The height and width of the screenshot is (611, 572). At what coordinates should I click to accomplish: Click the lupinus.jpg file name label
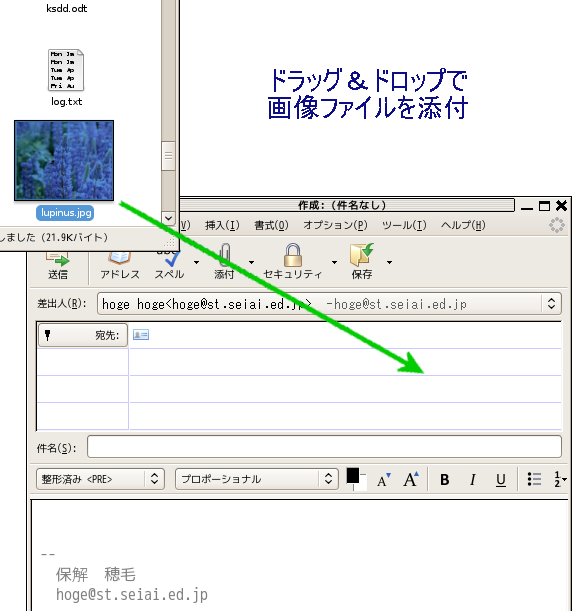pos(65,213)
